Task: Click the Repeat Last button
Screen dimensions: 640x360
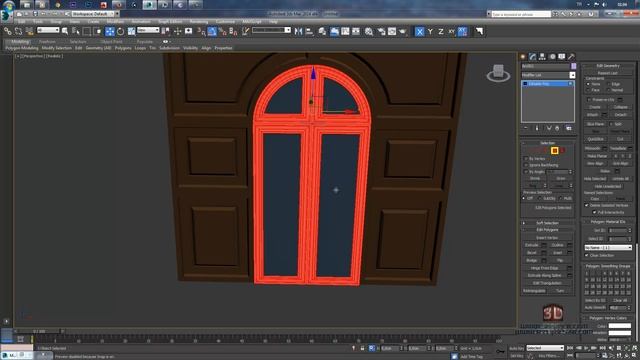Action: click(608, 73)
